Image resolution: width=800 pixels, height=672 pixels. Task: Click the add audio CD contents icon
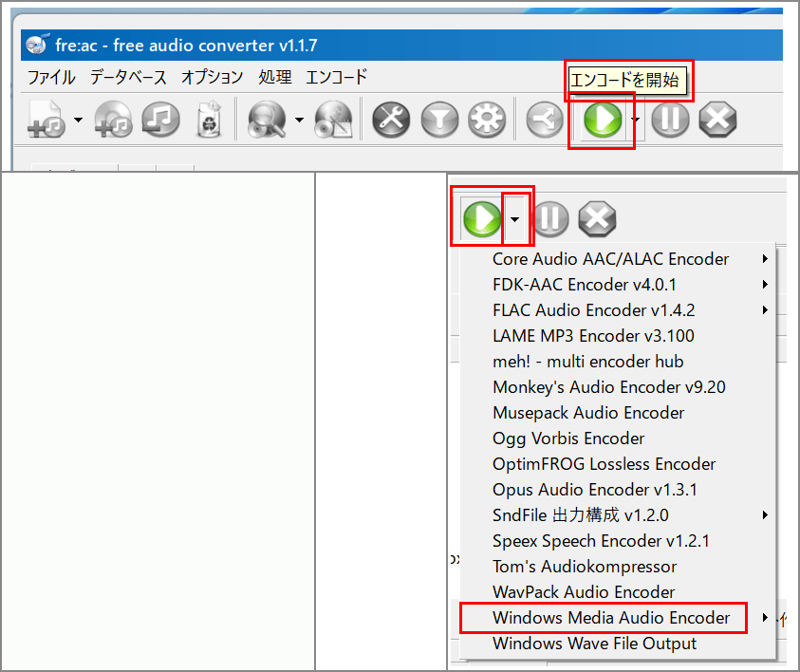113,120
